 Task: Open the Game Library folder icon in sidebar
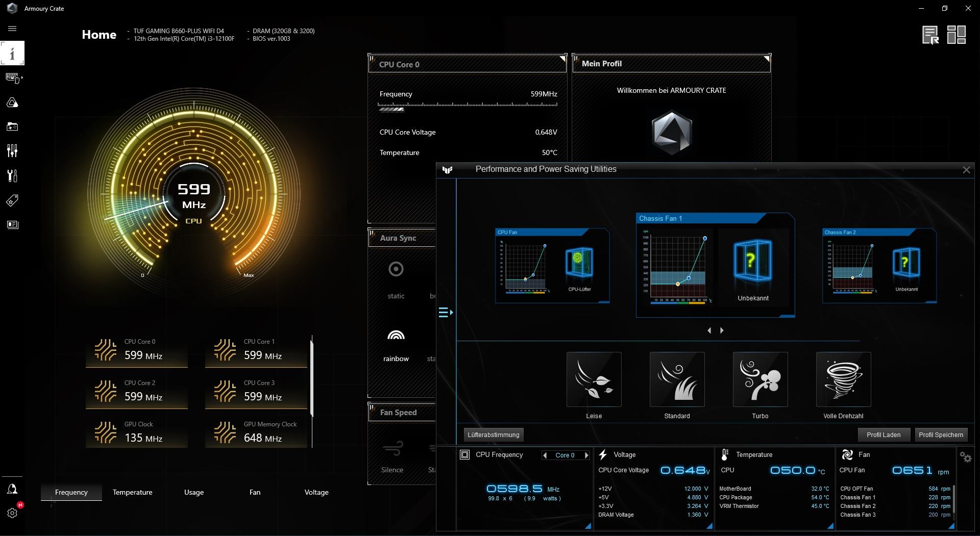[12, 126]
